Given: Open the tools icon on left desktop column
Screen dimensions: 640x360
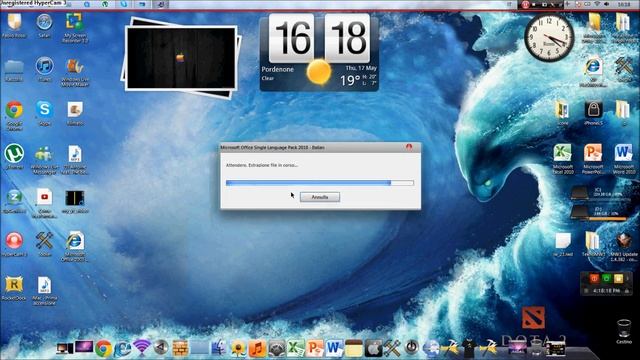Looking at the screenshot, I should [44, 244].
